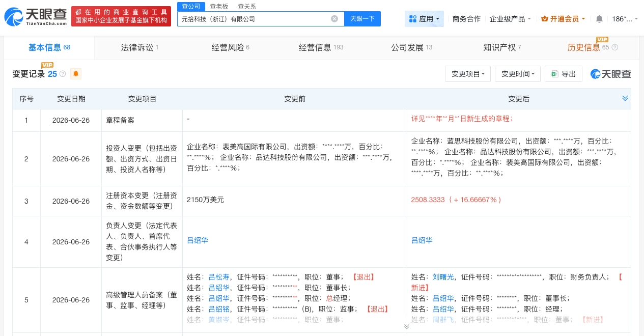
Task: Open 吕绍华 link in the 变更前 column, row 4
Action: pos(198,240)
